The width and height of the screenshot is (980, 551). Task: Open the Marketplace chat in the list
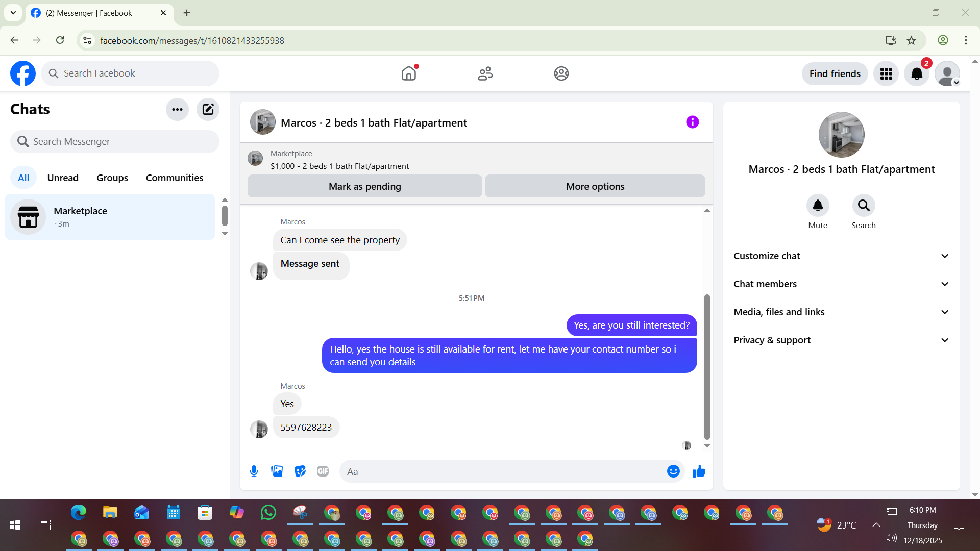point(110,217)
